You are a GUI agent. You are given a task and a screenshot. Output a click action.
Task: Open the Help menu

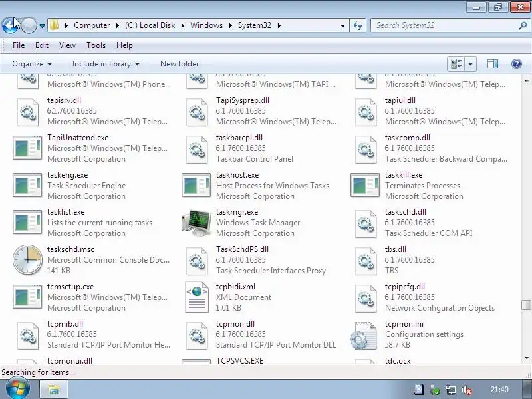(x=124, y=45)
